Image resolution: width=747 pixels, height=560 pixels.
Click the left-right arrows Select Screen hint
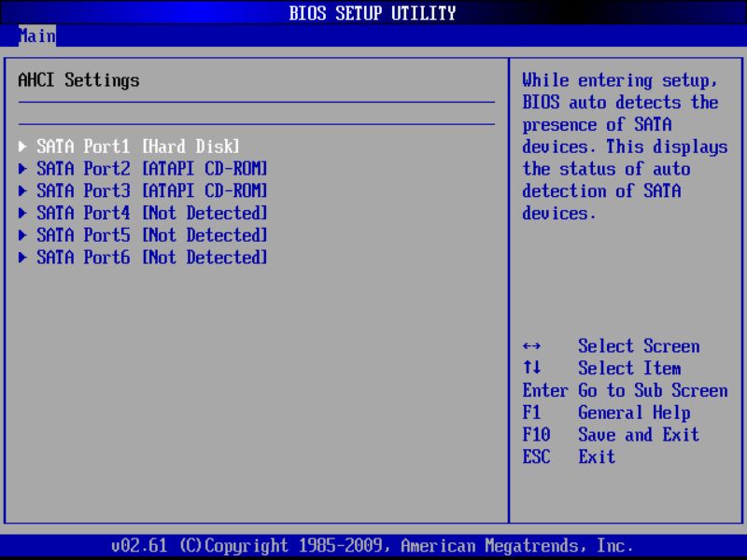pyautogui.click(x=531, y=346)
